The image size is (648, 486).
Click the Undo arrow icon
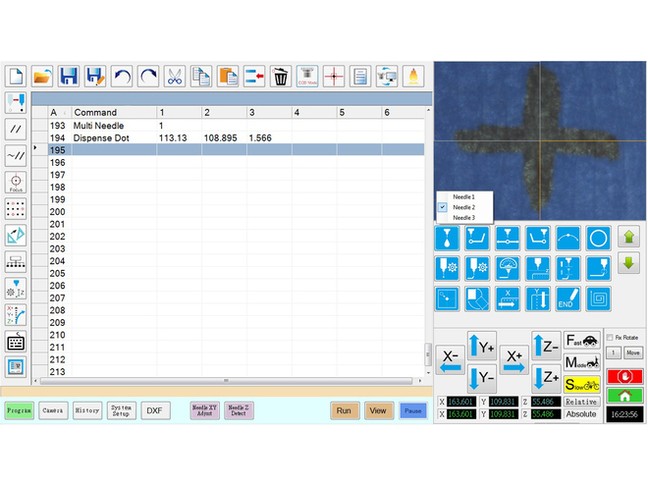pyautogui.click(x=122, y=76)
